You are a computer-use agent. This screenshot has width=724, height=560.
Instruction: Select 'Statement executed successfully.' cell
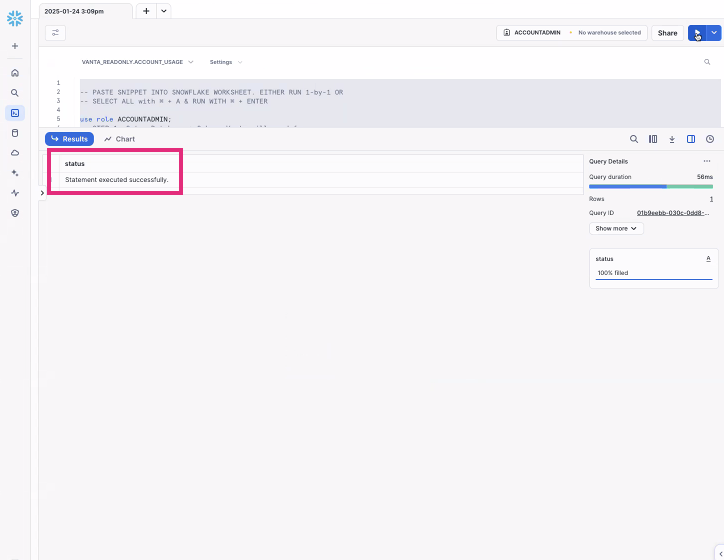117,180
